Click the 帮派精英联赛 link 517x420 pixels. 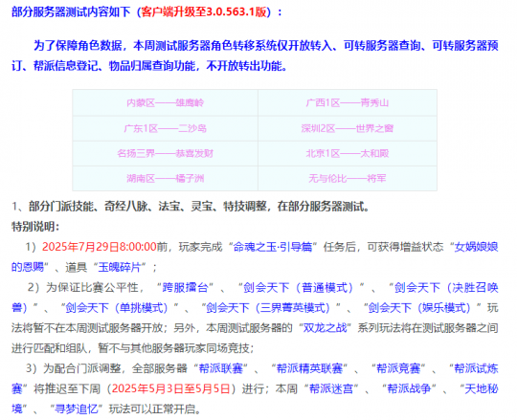[309, 368]
